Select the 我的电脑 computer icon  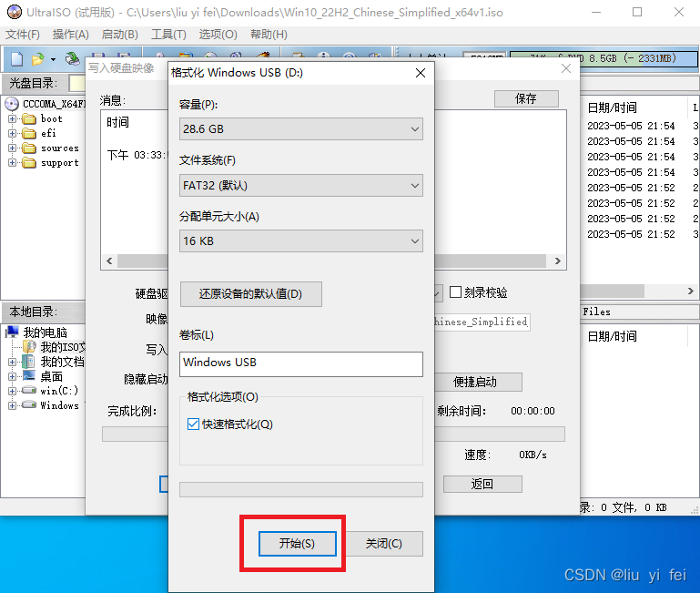pyautogui.click(x=12, y=332)
